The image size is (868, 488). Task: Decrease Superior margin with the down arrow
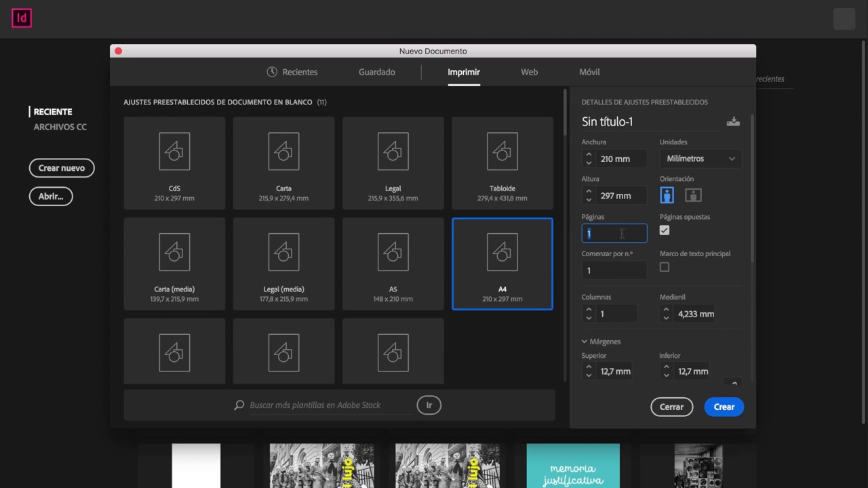(x=589, y=375)
